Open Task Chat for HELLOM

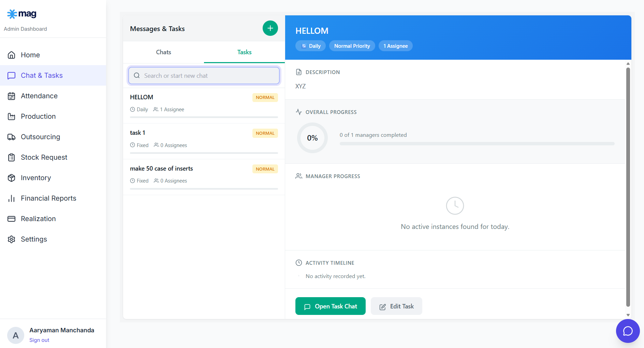[x=330, y=306]
